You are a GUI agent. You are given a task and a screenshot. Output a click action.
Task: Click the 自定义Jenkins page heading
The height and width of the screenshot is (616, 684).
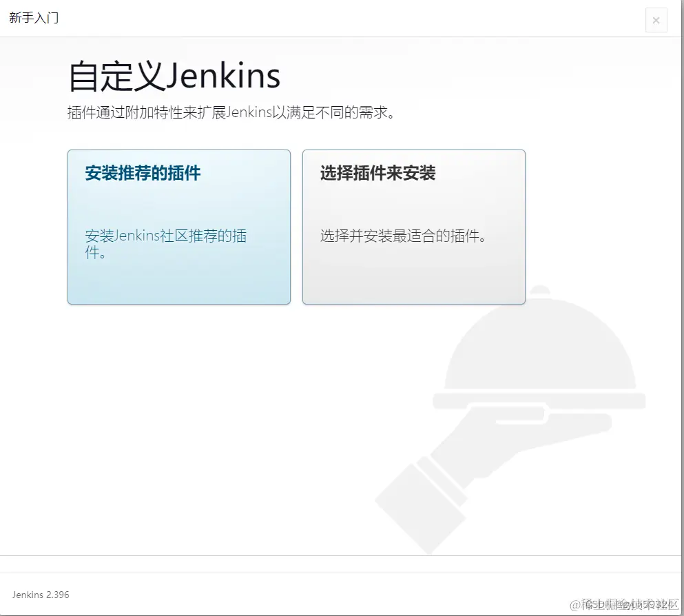tap(172, 76)
